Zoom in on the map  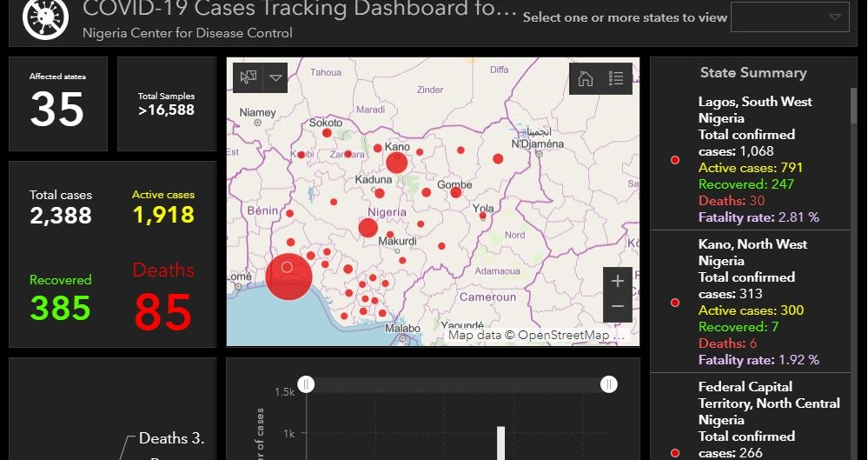coord(618,281)
